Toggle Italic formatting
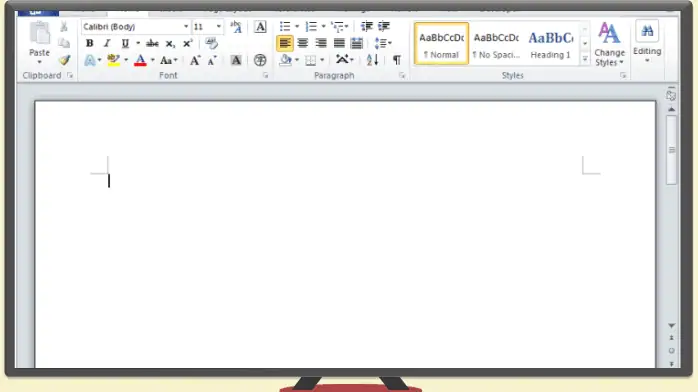The image size is (698, 392). 107,43
